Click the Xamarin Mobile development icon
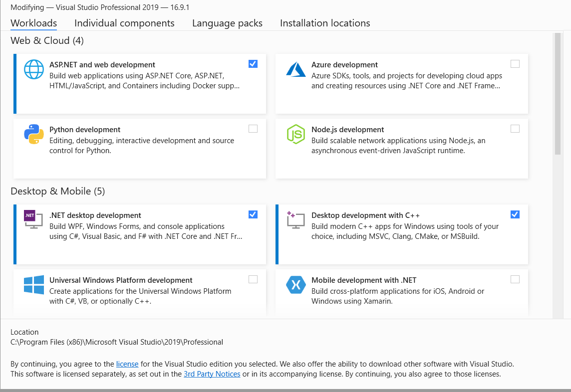The image size is (571, 392). click(295, 285)
